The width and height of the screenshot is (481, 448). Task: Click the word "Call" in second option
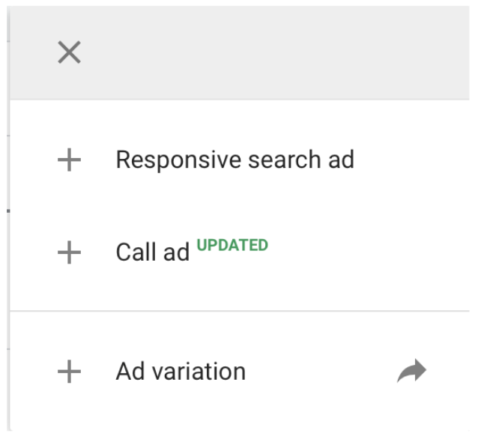(136, 252)
